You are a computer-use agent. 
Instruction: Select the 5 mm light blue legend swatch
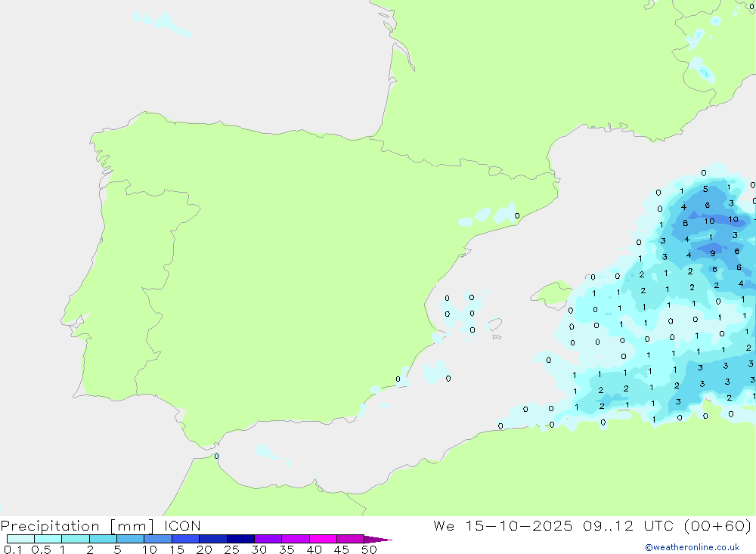(x=130, y=539)
